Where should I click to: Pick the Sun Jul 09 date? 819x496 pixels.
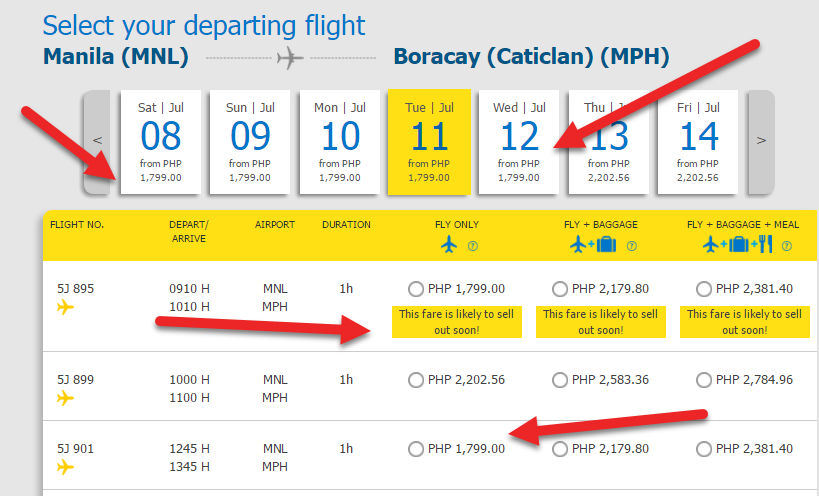(x=250, y=141)
